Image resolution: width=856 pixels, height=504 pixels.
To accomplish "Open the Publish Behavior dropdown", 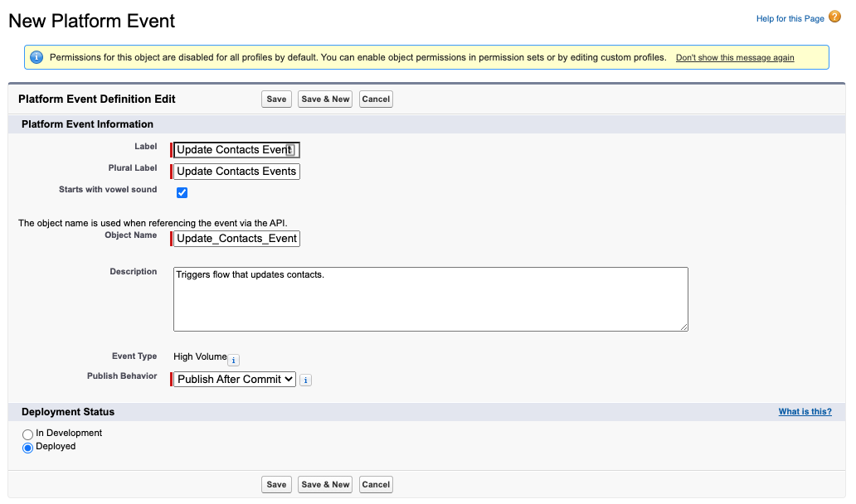I will click(235, 379).
